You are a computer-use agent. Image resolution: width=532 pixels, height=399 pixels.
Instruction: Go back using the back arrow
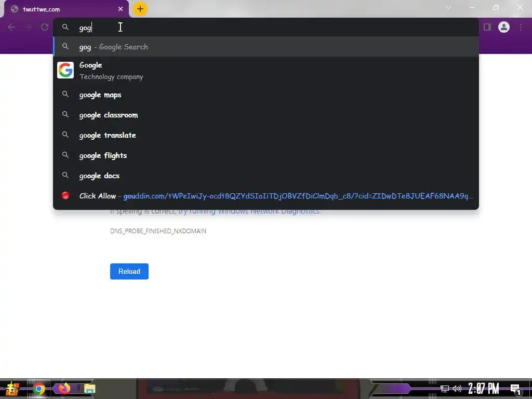[11, 27]
